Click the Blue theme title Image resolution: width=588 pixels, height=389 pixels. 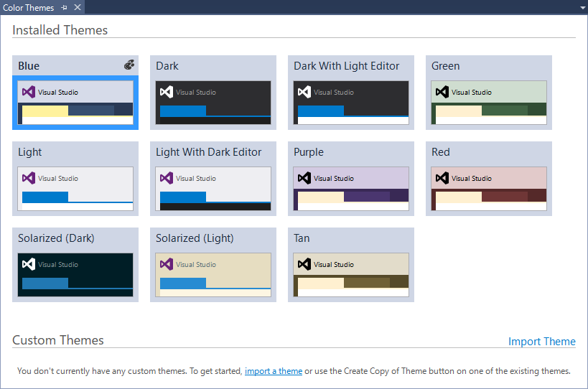click(x=29, y=66)
